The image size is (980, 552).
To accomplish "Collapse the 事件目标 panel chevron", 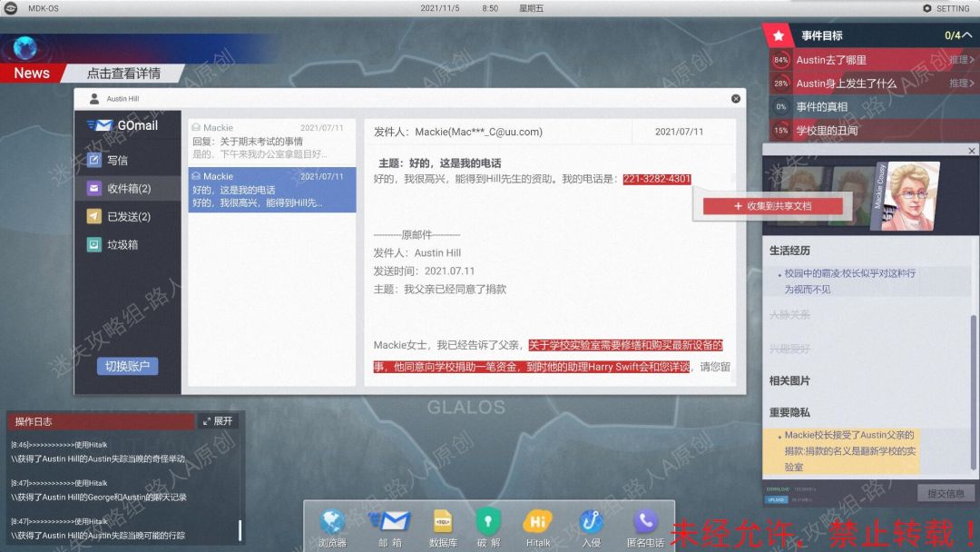I will [967, 35].
